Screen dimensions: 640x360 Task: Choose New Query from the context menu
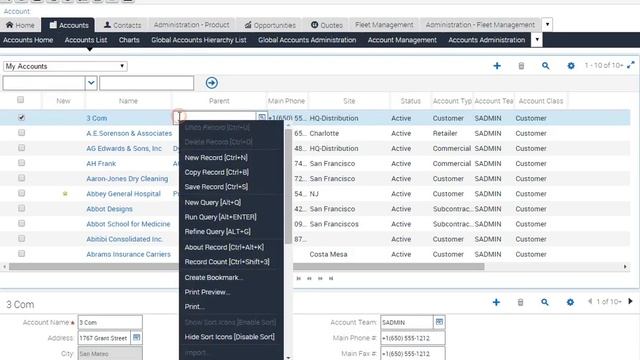tap(213, 202)
